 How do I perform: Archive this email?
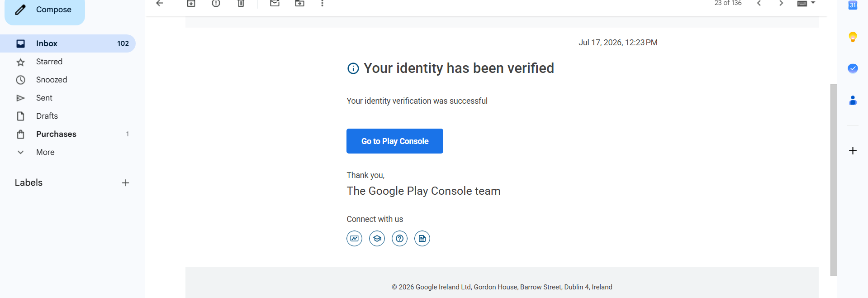191,3
